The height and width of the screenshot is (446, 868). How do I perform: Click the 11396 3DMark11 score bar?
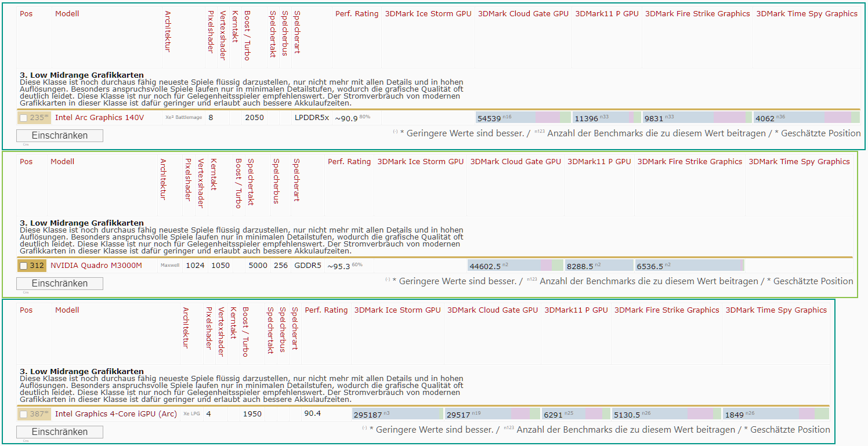click(x=607, y=118)
